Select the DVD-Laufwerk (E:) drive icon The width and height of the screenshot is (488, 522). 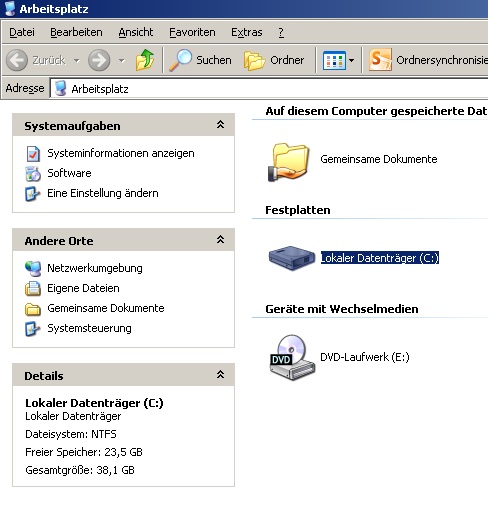[x=292, y=357]
